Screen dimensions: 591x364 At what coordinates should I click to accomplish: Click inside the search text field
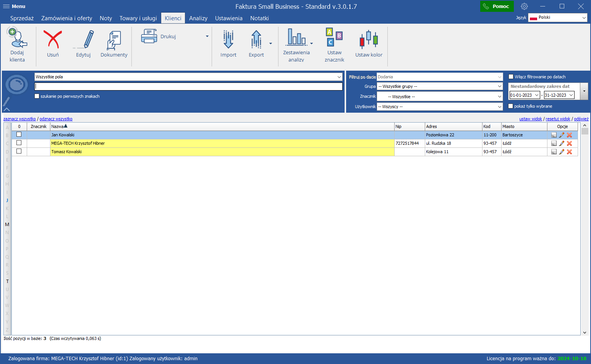(x=188, y=87)
